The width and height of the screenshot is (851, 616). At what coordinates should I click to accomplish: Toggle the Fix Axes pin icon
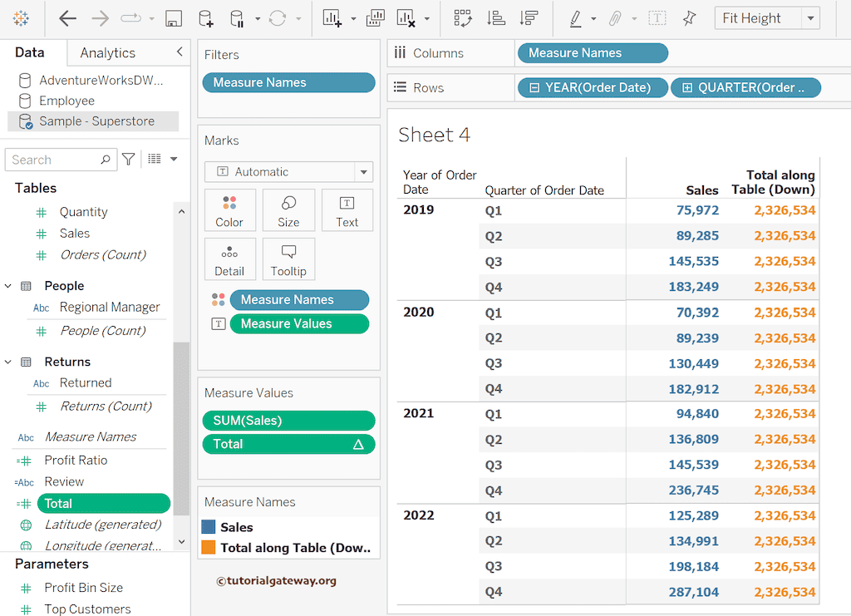tap(689, 18)
